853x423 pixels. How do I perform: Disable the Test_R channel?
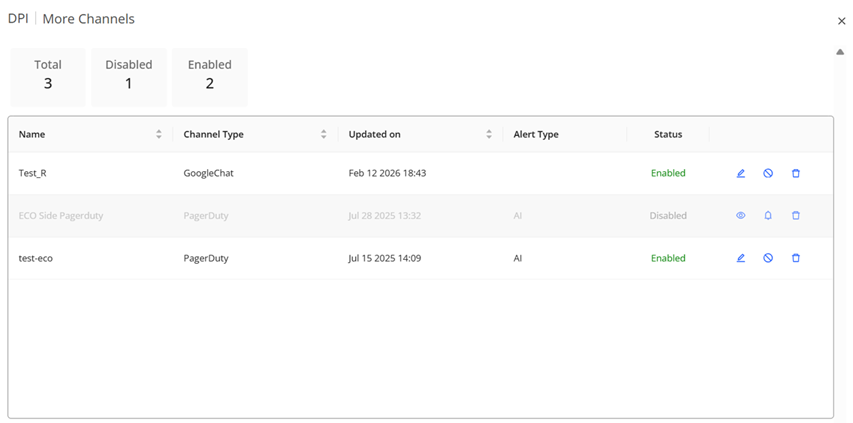click(768, 173)
